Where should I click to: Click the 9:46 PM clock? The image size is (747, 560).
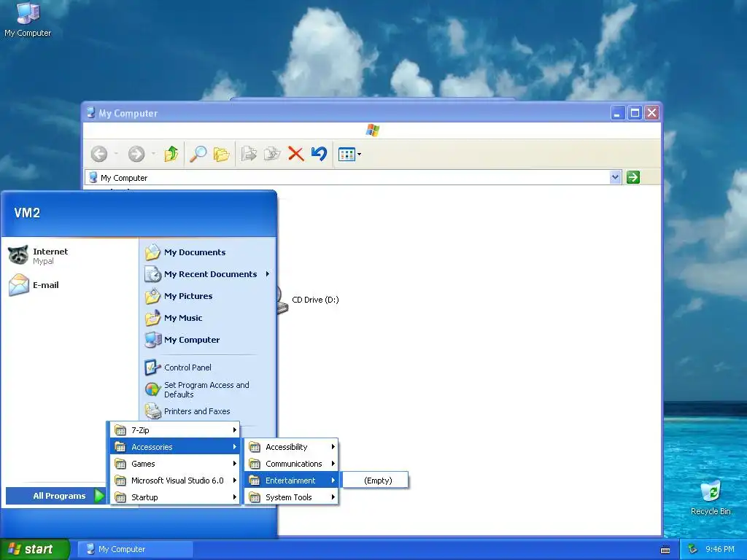720,549
